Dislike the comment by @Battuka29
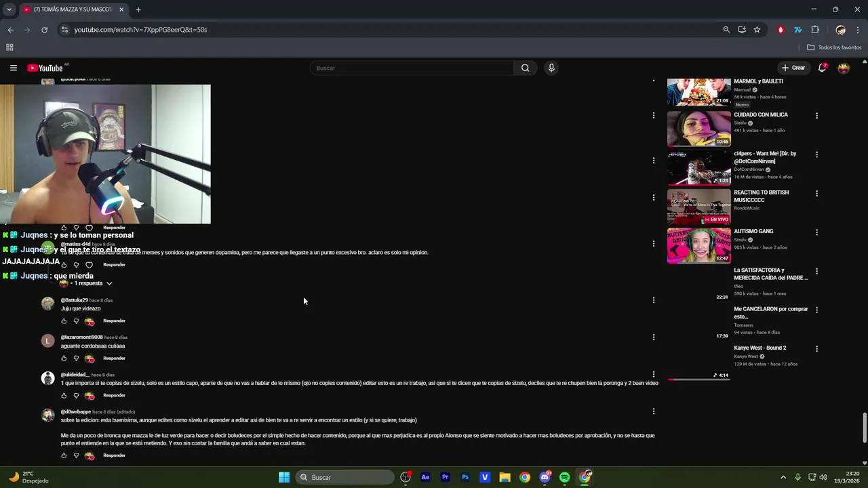Screen dimensions: 868x488 coord(76,321)
